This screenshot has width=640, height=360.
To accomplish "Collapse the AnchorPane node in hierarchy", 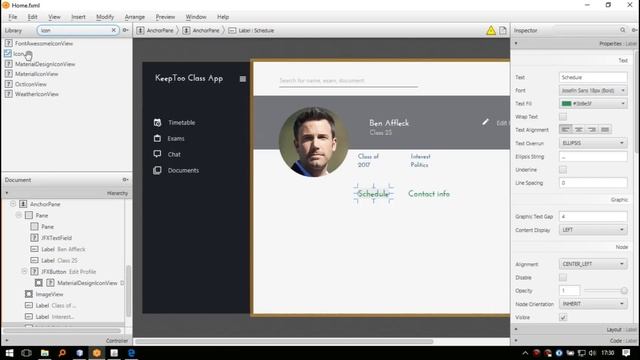I will [13, 204].
